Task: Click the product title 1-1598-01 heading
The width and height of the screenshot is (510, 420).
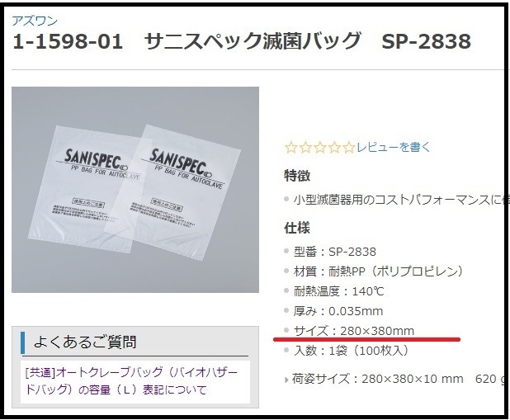Action: 242,41
